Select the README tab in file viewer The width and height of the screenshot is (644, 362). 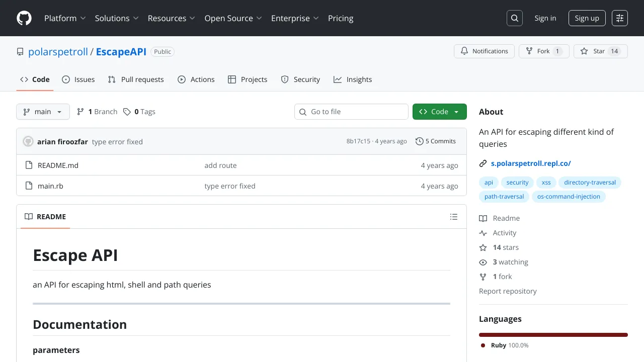tap(45, 217)
